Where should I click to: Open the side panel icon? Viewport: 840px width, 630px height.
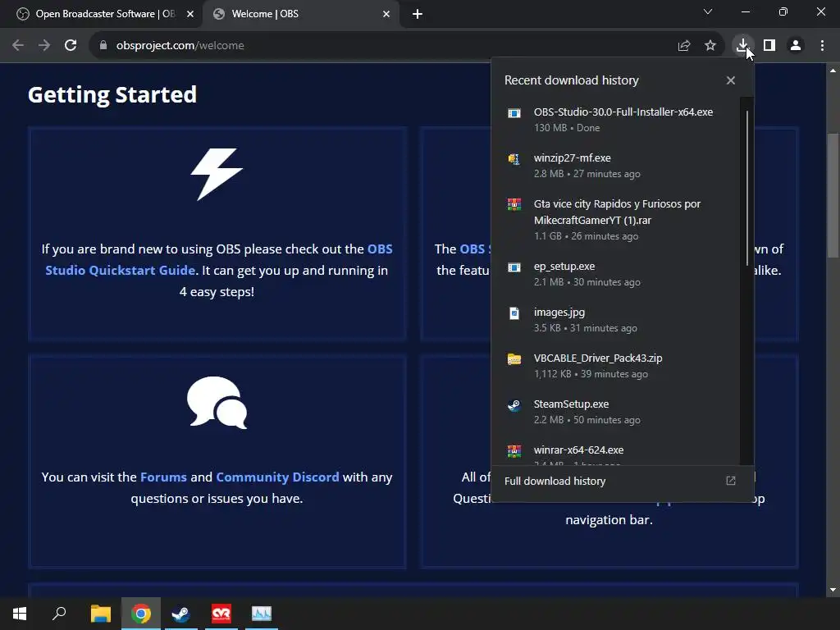coord(769,45)
